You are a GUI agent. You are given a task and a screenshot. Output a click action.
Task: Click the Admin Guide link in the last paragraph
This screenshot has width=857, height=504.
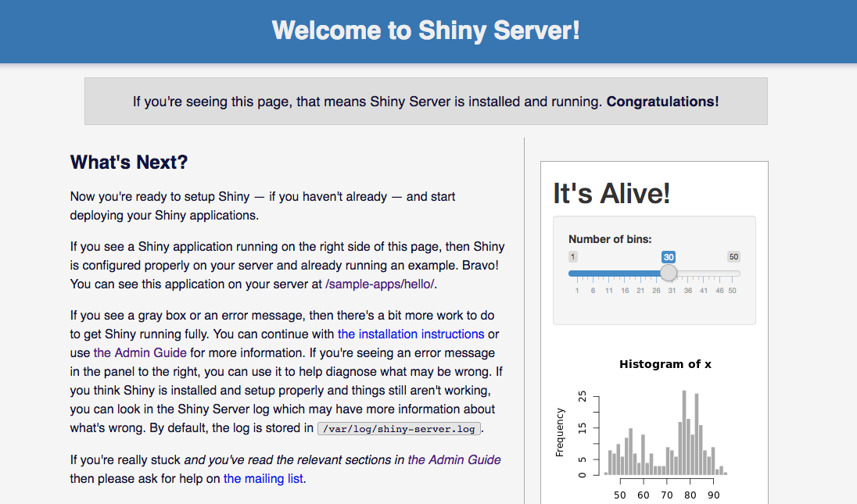click(454, 459)
